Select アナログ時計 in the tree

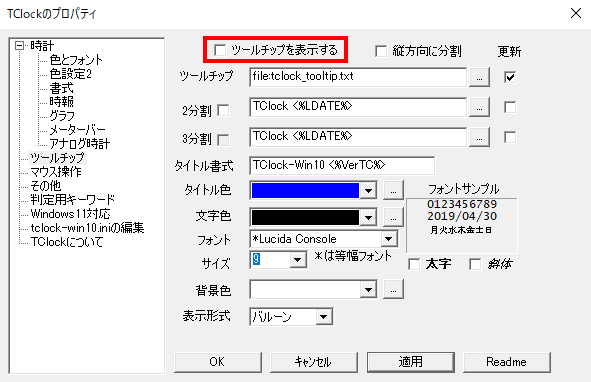[x=80, y=144]
